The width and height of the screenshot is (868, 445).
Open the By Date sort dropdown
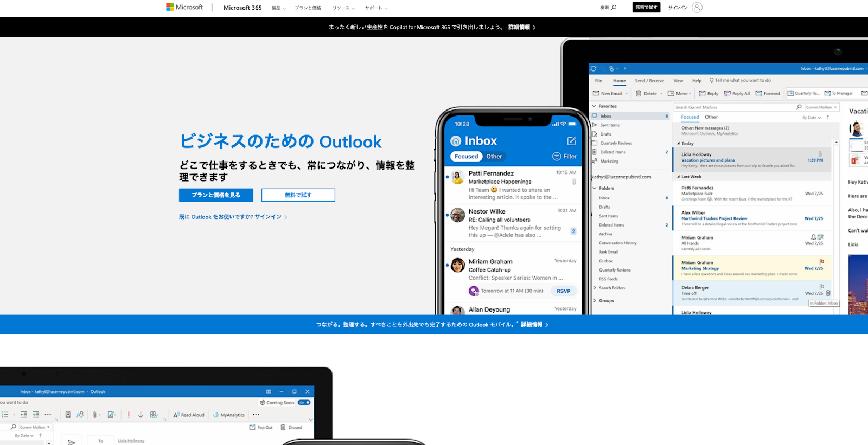click(812, 118)
